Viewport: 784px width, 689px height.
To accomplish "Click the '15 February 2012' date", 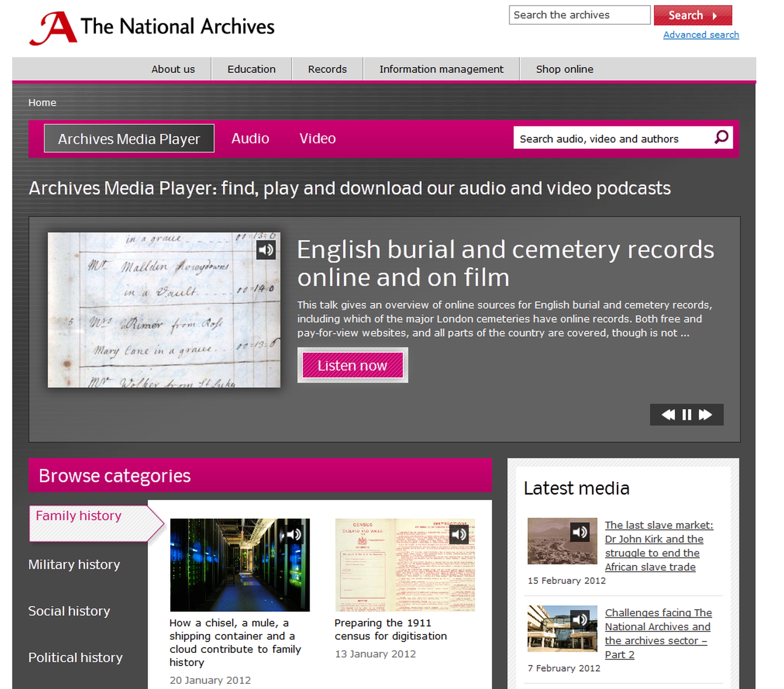I will click(566, 580).
